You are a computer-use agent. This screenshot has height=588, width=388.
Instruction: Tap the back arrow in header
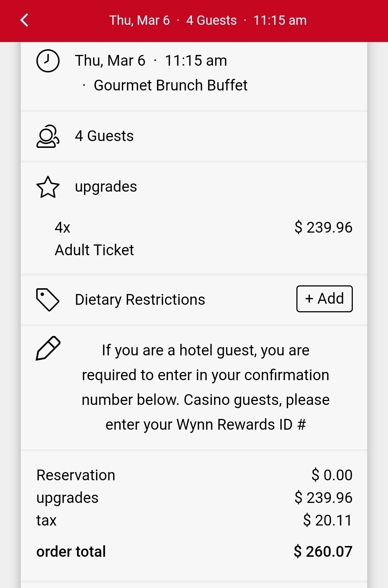[x=24, y=20]
